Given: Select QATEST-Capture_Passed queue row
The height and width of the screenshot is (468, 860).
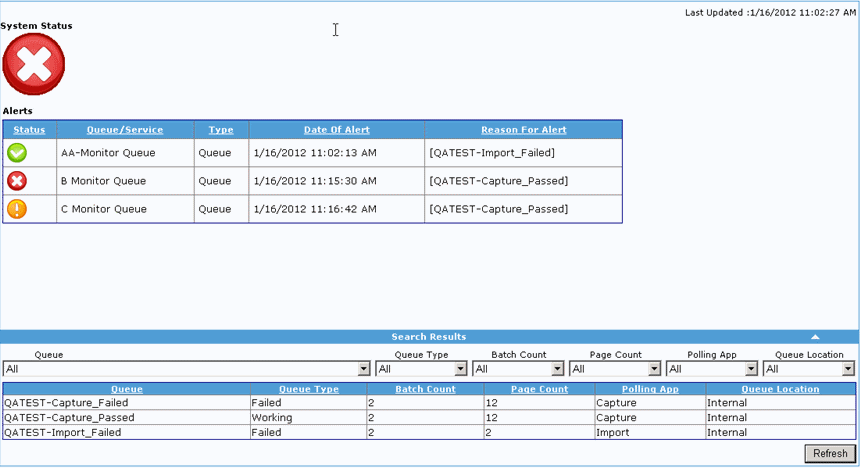Looking at the screenshot, I should click(x=429, y=418).
